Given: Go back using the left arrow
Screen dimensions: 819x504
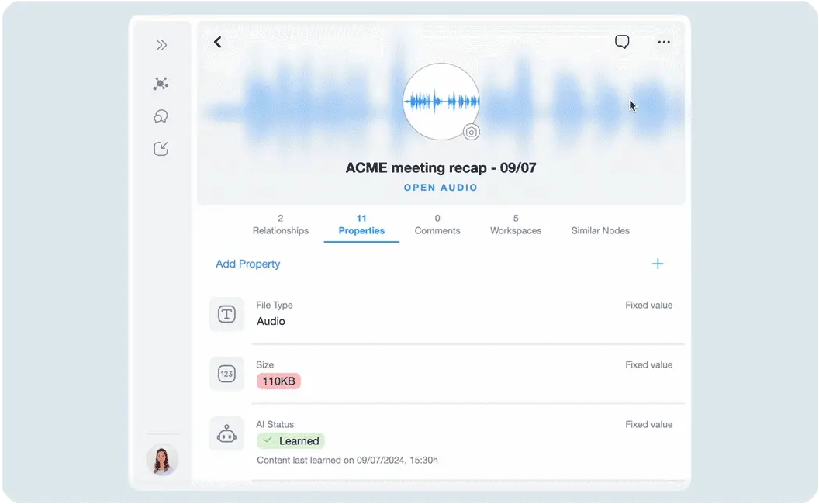Looking at the screenshot, I should tap(218, 42).
